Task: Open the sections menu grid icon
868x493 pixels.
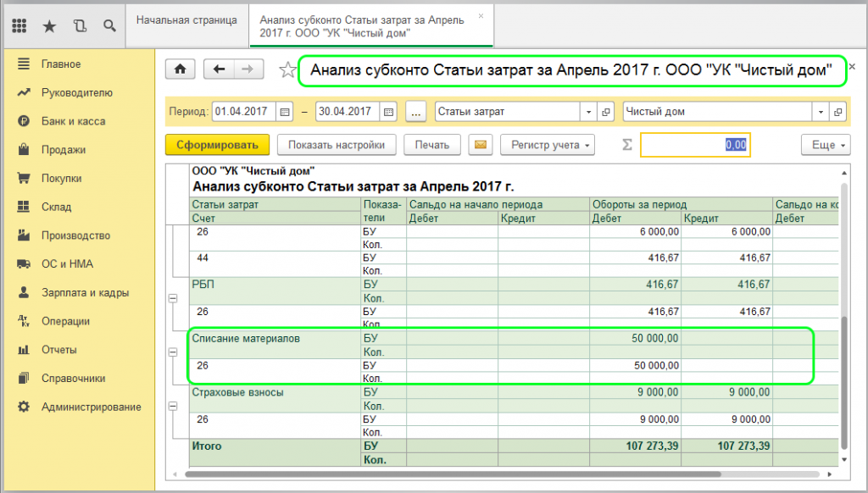Action: 19,25
